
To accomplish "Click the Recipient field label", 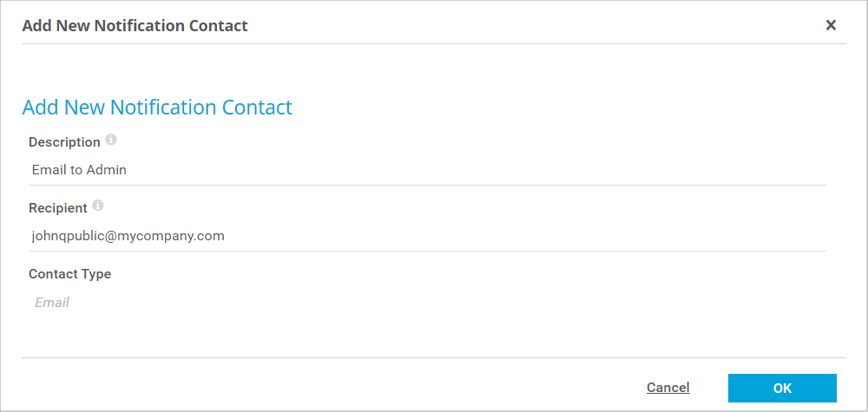I will [x=57, y=208].
